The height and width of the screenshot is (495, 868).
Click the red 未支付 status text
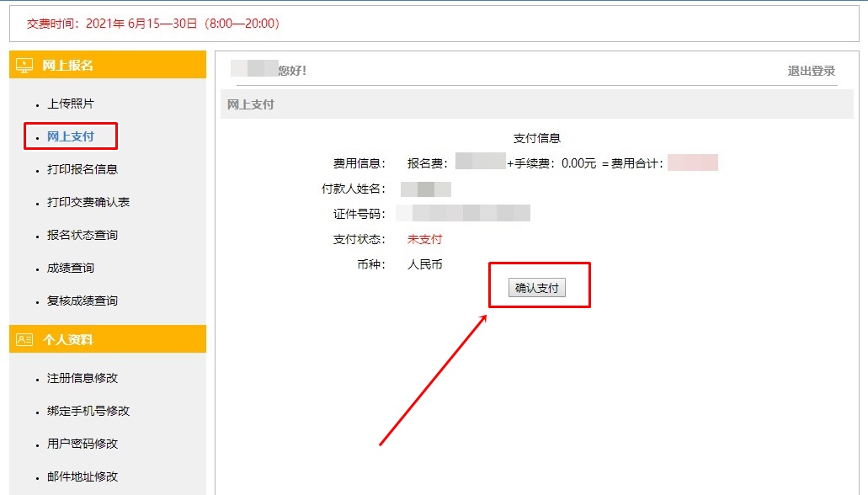(424, 239)
